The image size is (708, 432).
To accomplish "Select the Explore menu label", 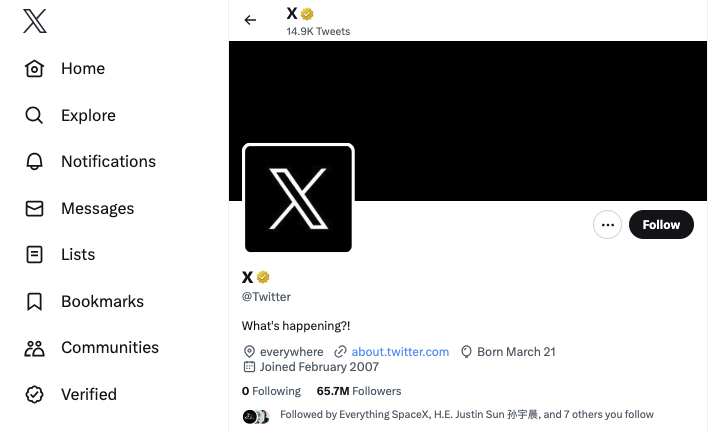I will pyautogui.click(x=88, y=115).
